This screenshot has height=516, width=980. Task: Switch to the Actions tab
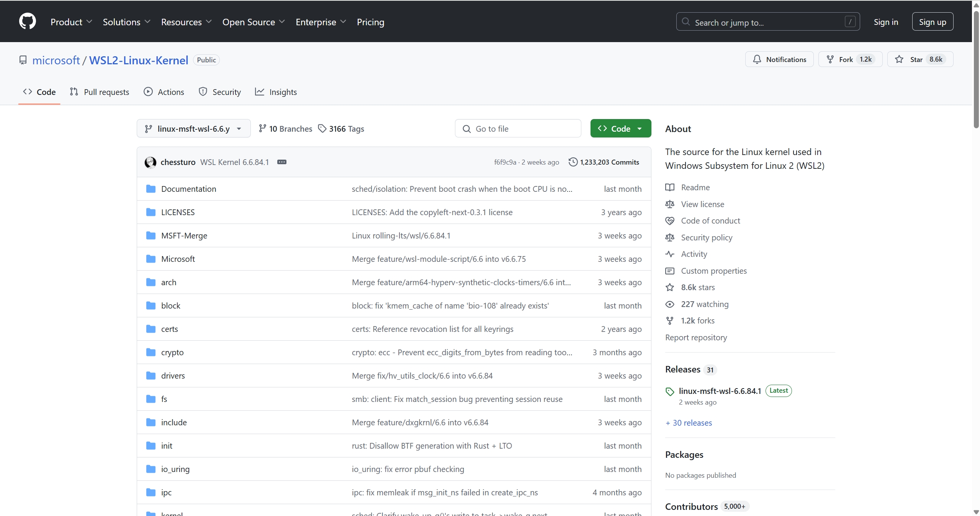(x=164, y=92)
